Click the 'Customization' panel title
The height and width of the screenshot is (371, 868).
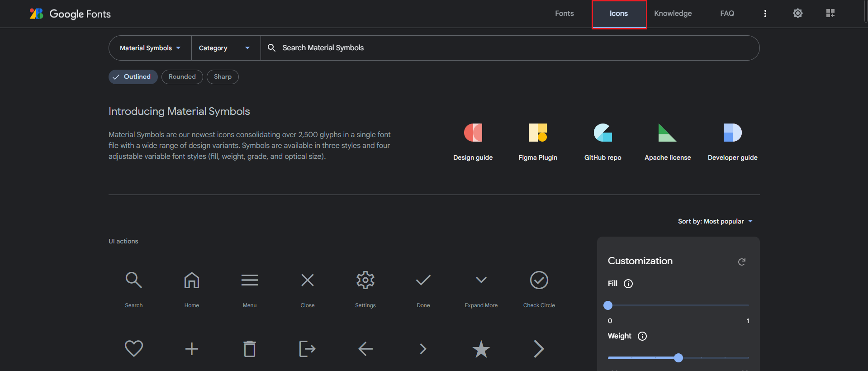(x=640, y=261)
